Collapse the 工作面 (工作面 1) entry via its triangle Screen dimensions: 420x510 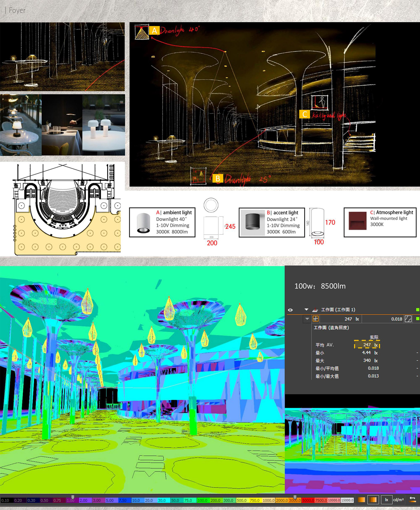(306, 310)
